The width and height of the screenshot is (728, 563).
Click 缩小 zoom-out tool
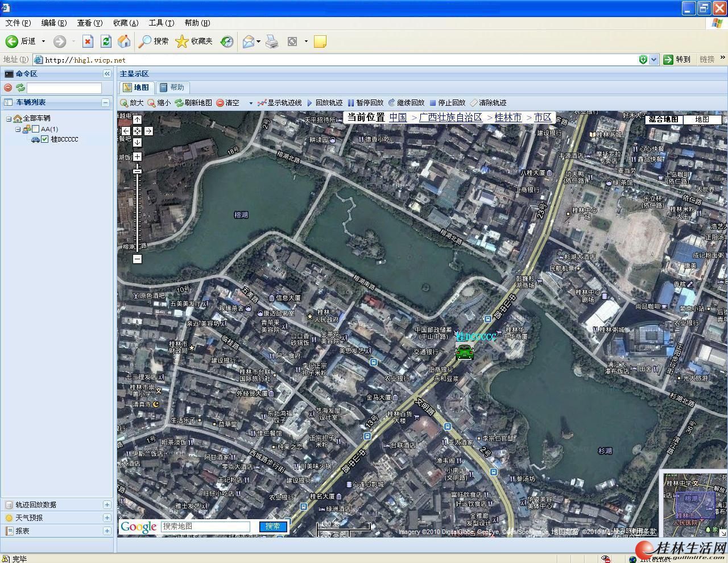click(x=159, y=103)
